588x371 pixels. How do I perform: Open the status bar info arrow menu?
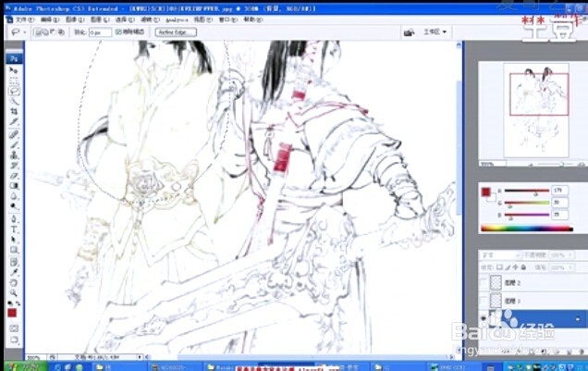point(140,357)
